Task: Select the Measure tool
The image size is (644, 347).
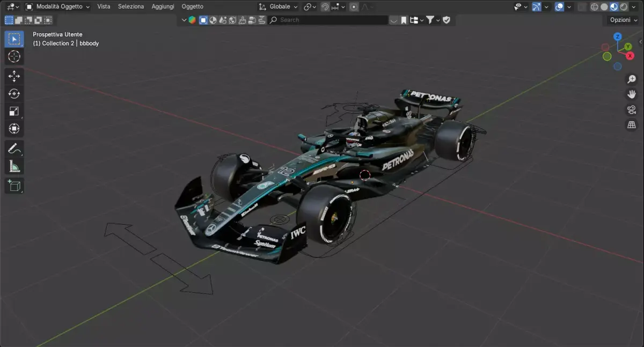Action: pyautogui.click(x=14, y=166)
